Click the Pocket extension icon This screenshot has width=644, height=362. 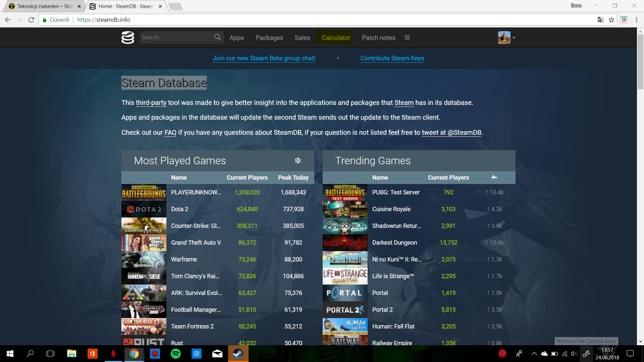(624, 20)
